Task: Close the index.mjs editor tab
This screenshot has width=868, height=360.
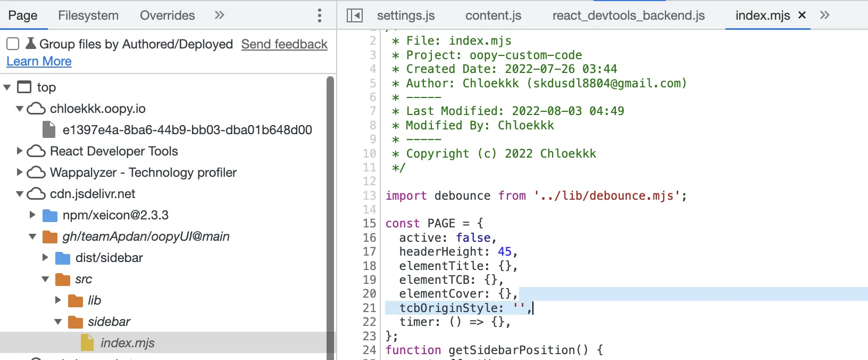Action: pyautogui.click(x=802, y=15)
